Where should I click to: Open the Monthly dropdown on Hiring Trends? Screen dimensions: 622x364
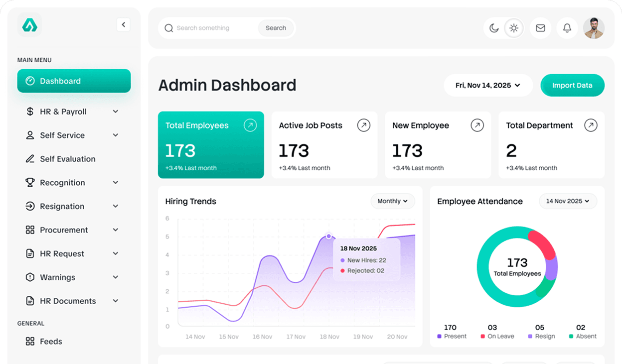pos(393,201)
